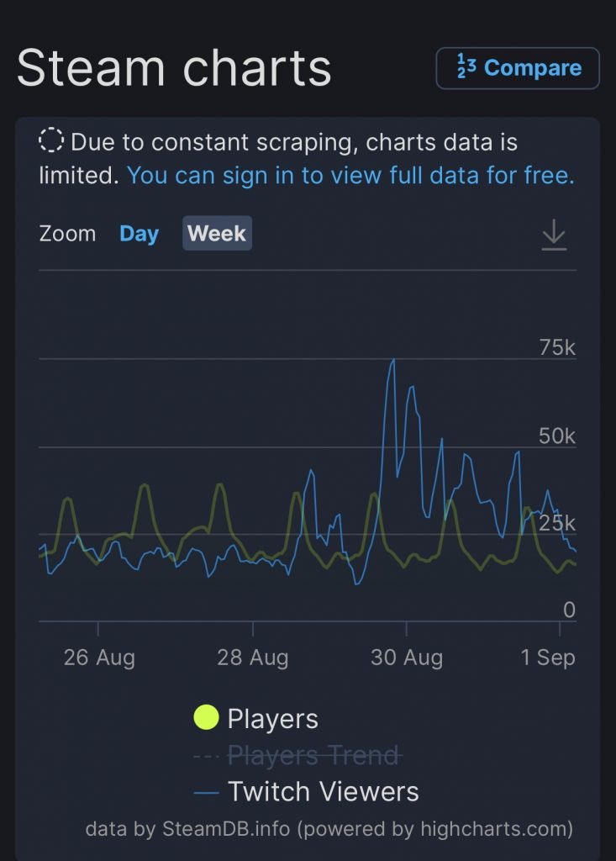
Task: Click the chart download arrow icon
Action: 554,235
